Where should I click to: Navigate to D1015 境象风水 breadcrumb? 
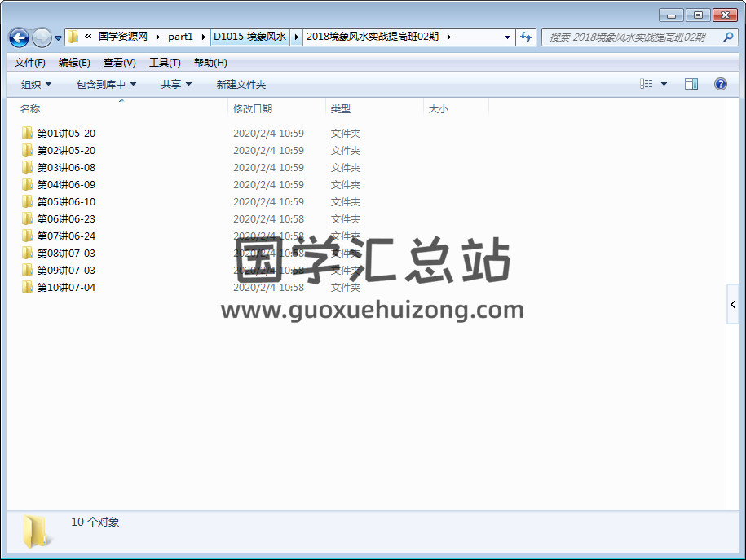pos(249,37)
